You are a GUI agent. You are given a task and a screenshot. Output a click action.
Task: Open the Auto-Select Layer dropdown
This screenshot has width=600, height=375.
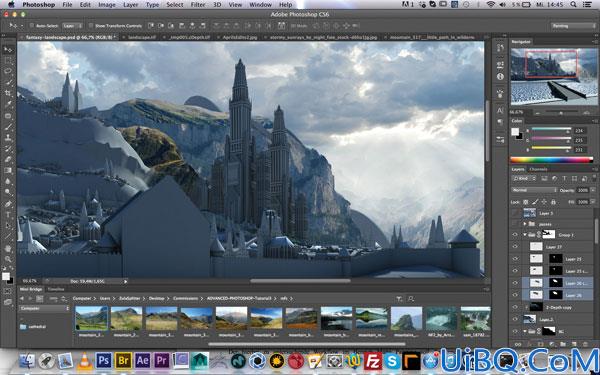coord(72,26)
